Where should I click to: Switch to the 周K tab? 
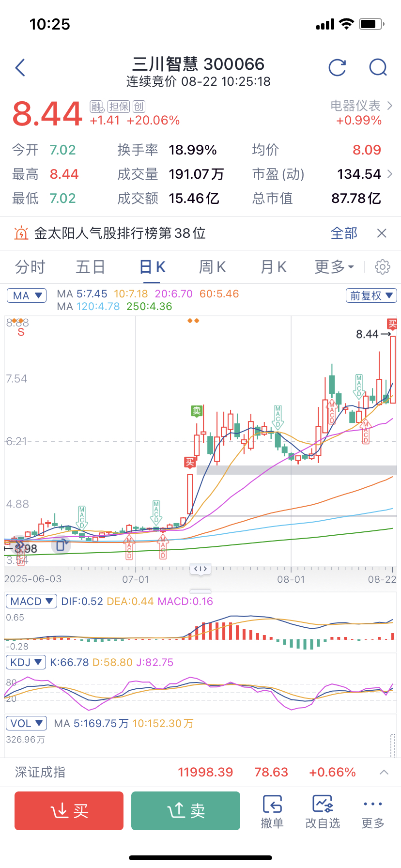click(x=213, y=267)
